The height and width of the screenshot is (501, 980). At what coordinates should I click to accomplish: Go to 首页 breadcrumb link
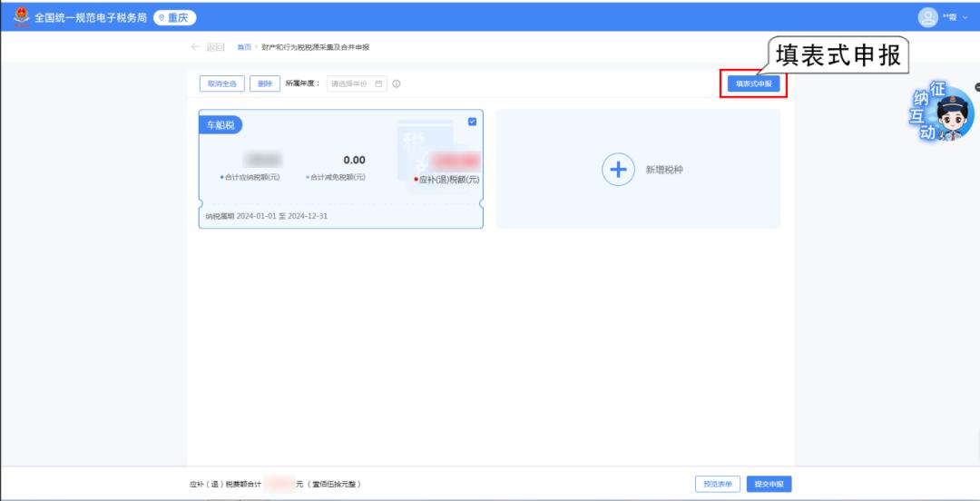pyautogui.click(x=243, y=47)
